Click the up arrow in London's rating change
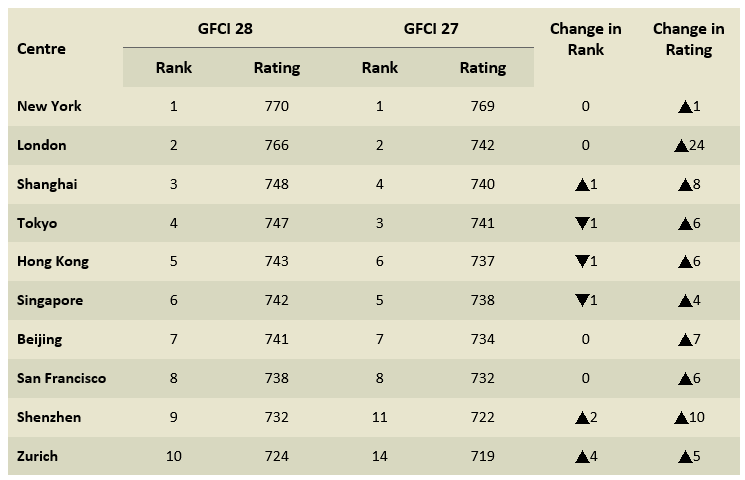The height and width of the screenshot is (480, 745). (x=680, y=145)
